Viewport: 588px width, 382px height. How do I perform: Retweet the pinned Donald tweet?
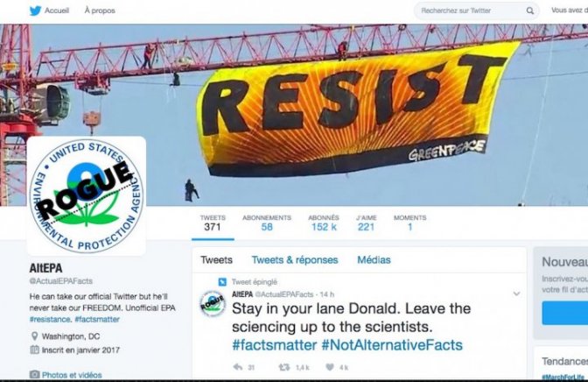click(283, 367)
